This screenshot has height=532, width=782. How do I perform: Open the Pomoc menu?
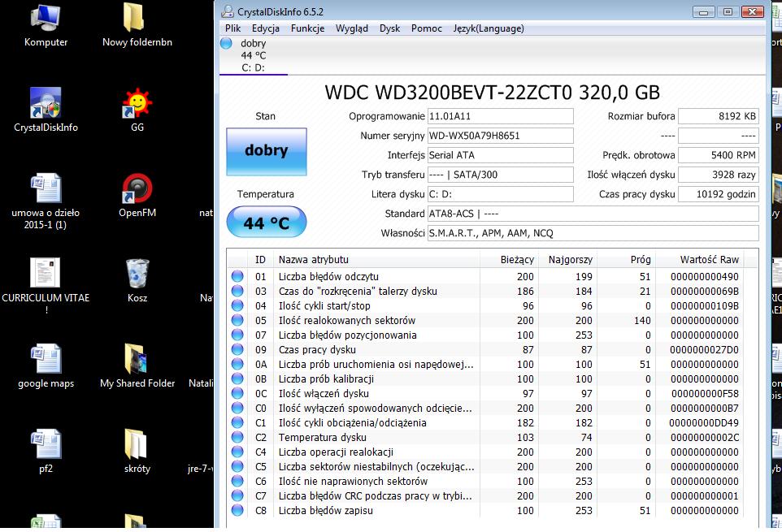coord(427,28)
